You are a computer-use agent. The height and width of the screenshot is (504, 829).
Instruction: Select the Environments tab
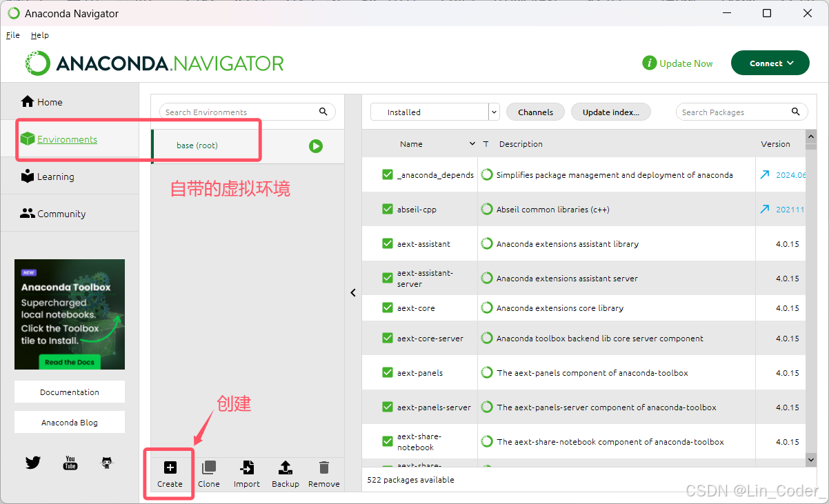[70, 139]
